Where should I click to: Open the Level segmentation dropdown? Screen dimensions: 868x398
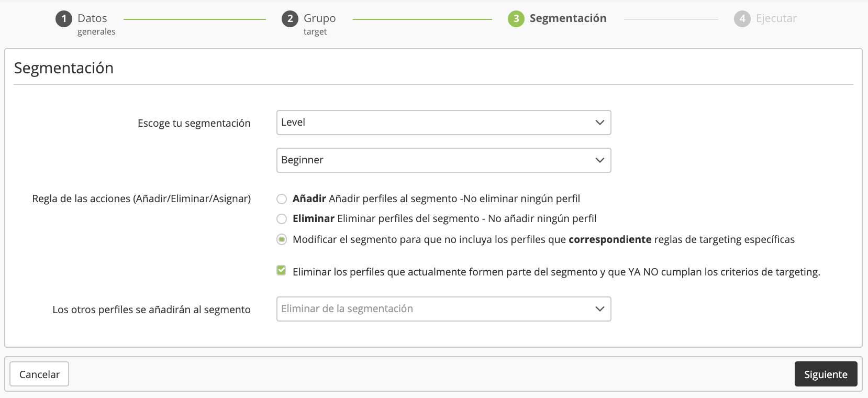(x=435, y=123)
